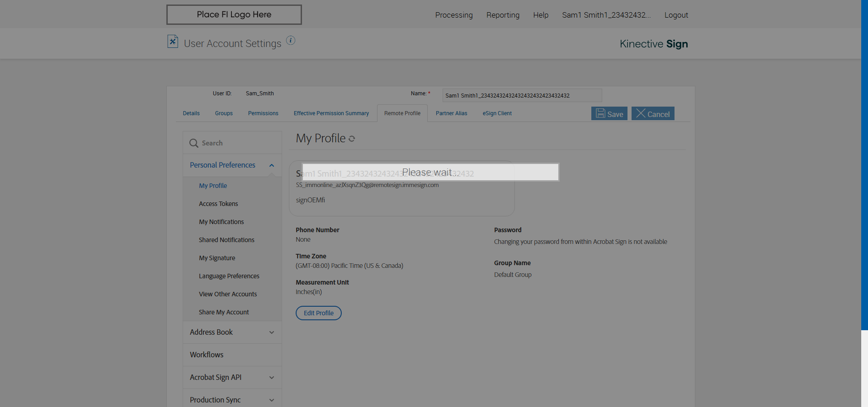Image resolution: width=868 pixels, height=407 pixels.
Task: Open the info icon beside User Account Settings
Action: pos(291,40)
